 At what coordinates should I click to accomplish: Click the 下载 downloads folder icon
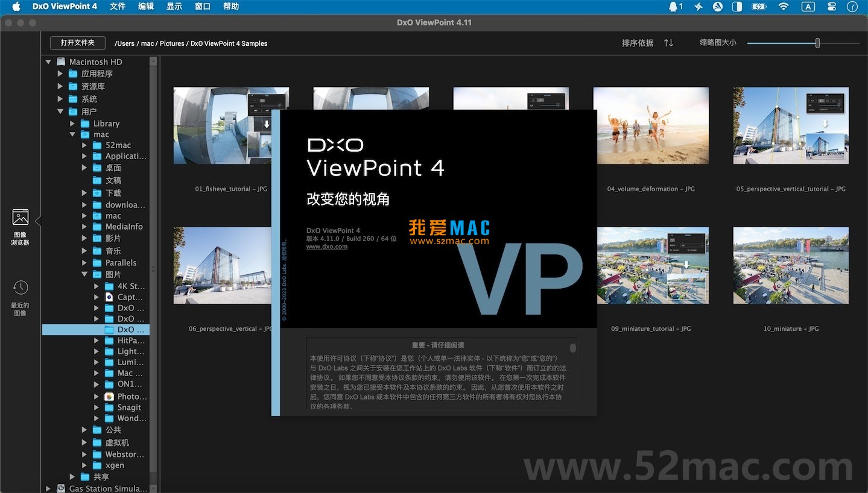pyautogui.click(x=97, y=193)
